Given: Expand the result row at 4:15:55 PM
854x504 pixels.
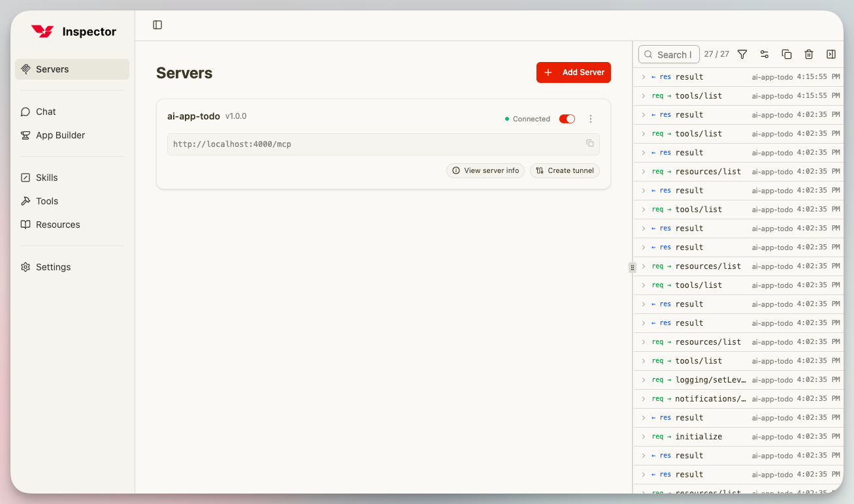Looking at the screenshot, I should coord(738,77).
